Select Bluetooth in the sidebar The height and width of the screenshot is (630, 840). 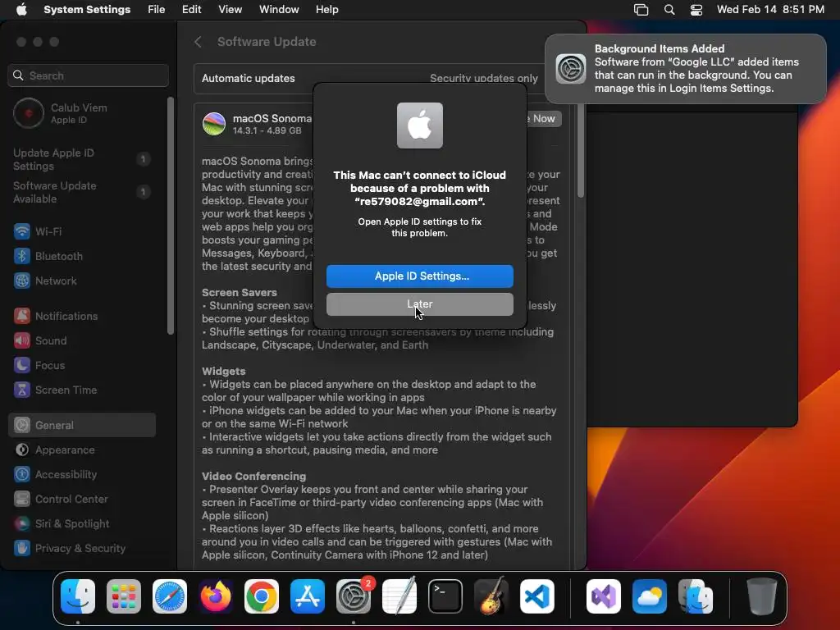[x=82, y=256]
